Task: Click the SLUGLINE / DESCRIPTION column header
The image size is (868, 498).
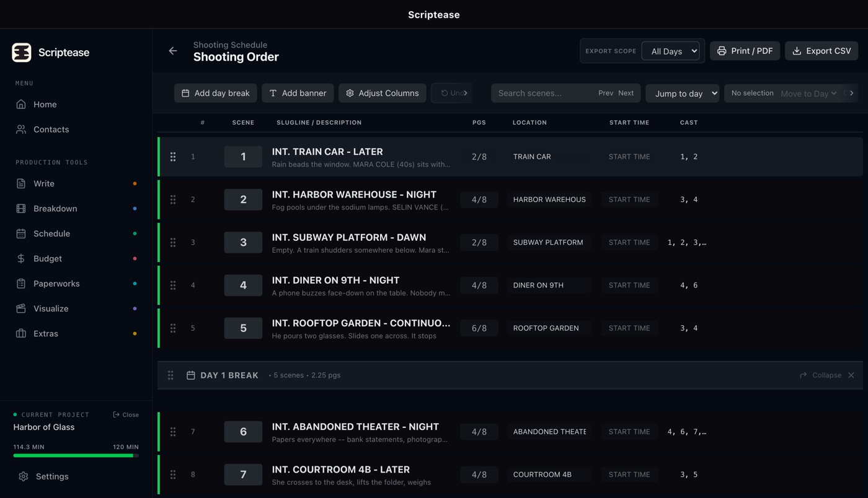Action: pos(319,123)
